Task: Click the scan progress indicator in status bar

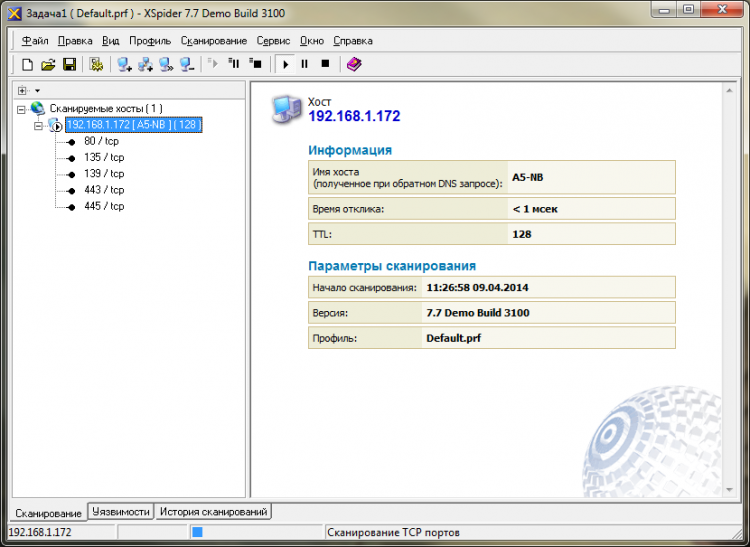Action: pyautogui.click(x=198, y=532)
